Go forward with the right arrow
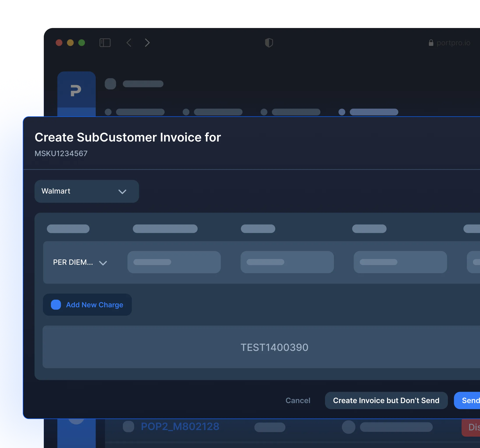The height and width of the screenshot is (448, 480). pos(147,43)
